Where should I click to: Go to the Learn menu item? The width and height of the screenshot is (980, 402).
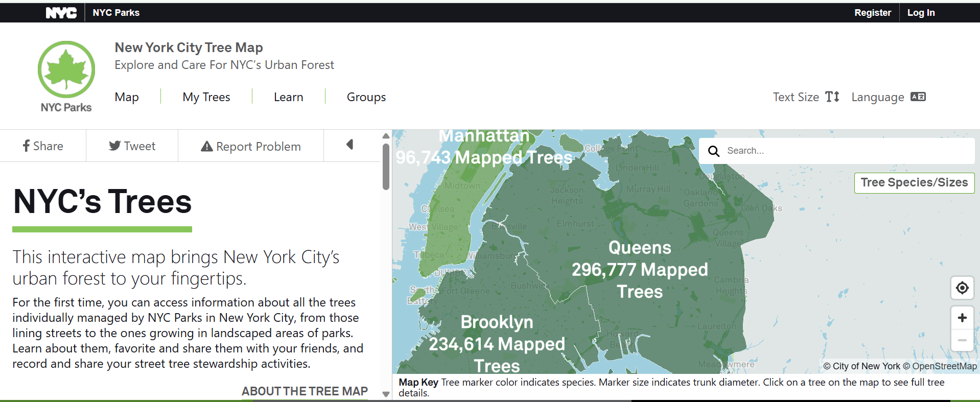[x=288, y=97]
